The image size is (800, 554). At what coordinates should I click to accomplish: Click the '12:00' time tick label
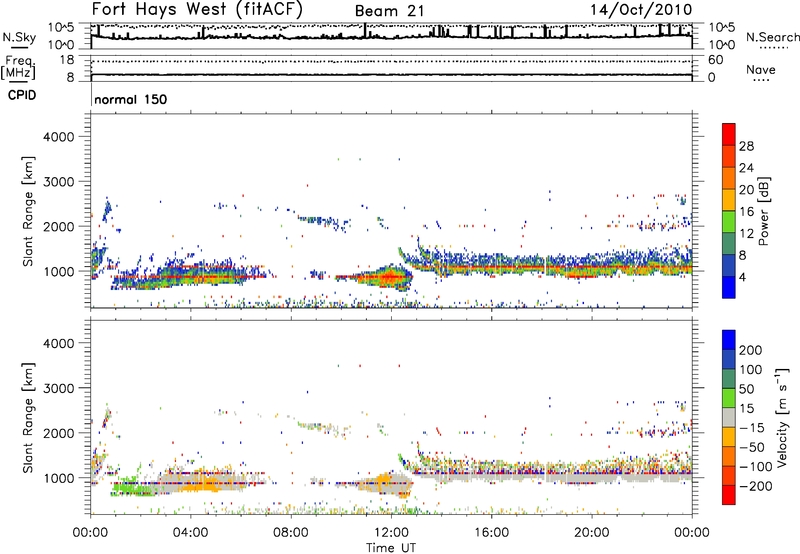click(x=391, y=533)
